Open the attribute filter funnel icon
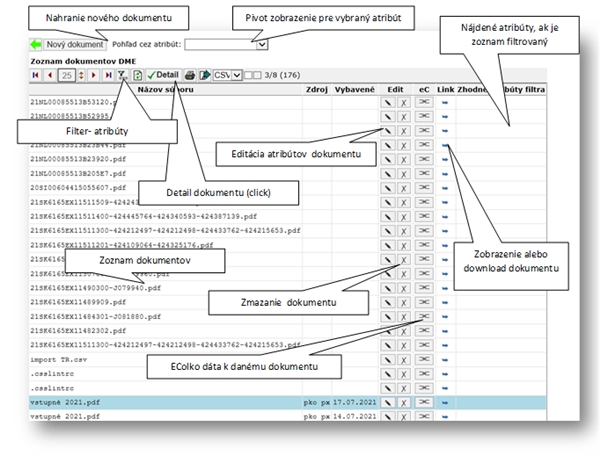 tap(122, 75)
